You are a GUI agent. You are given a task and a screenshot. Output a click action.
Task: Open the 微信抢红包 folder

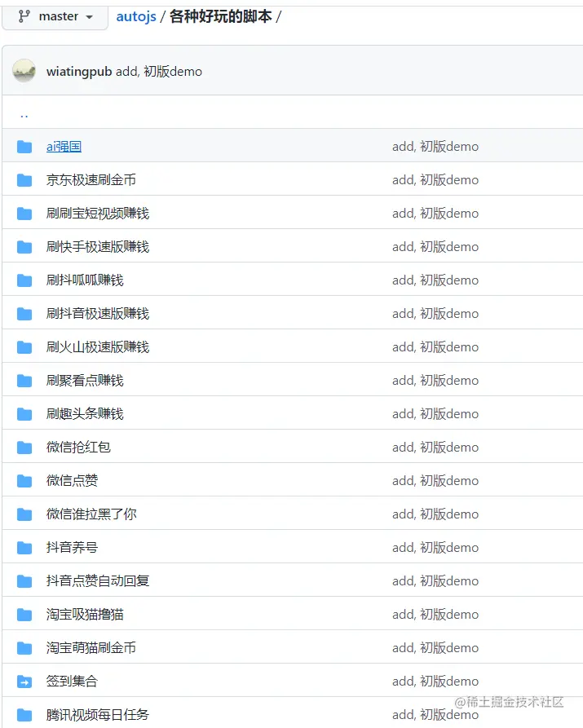click(78, 448)
